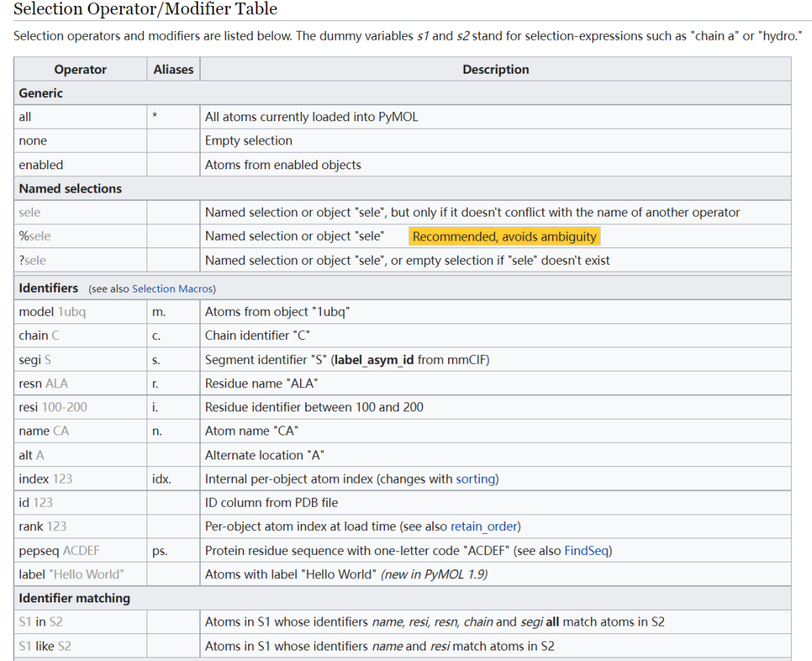This screenshot has width=812, height=661.
Task: Click the "Selection Operator/Modifier Table" heading
Action: click(x=145, y=10)
